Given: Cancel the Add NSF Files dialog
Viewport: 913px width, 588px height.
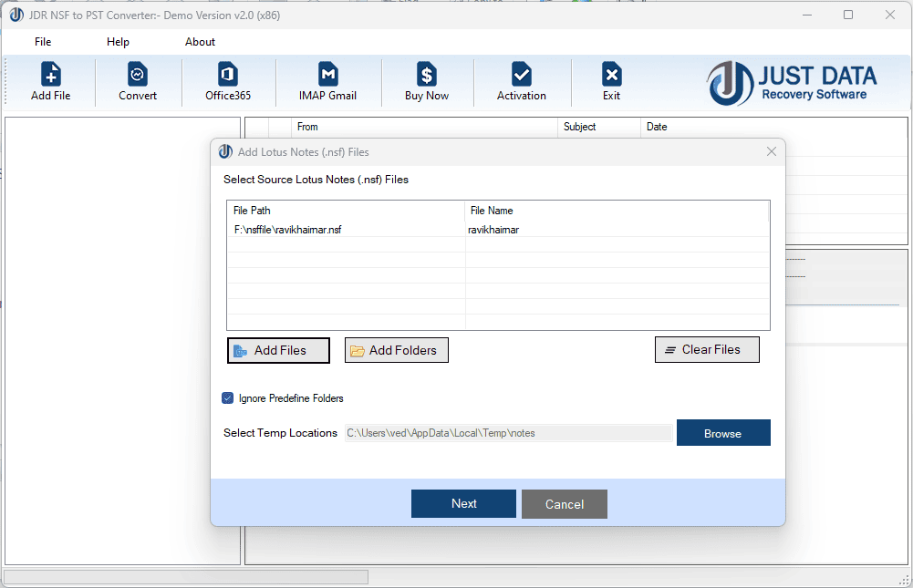Looking at the screenshot, I should pos(564,503).
